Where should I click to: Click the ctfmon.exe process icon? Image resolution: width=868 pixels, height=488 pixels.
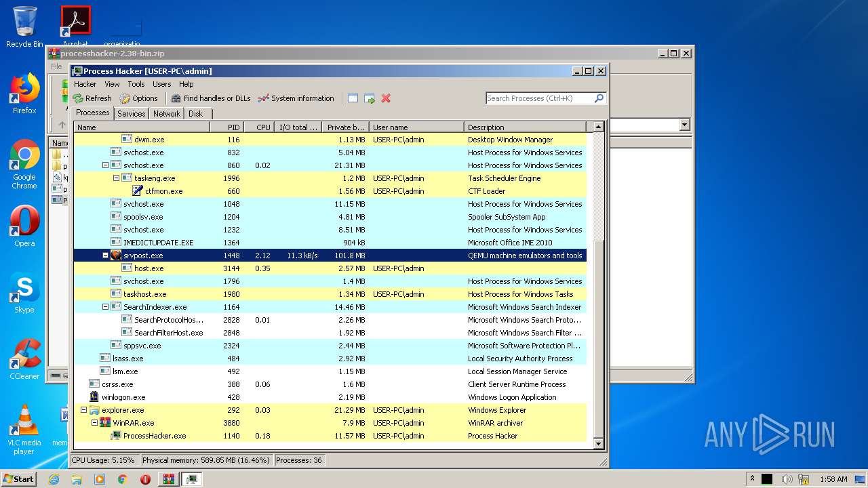point(138,191)
